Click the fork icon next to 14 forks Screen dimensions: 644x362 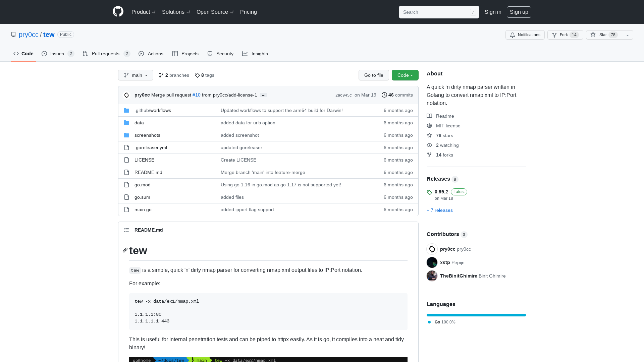coord(429,155)
